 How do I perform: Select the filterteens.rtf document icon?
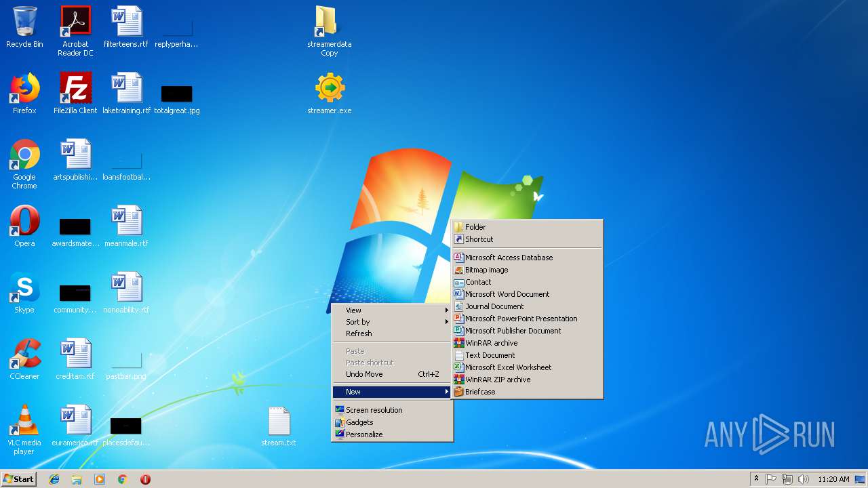[x=126, y=27]
